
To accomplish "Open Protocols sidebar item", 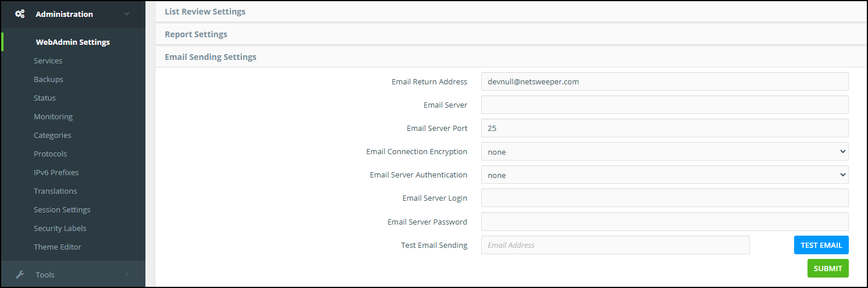I will point(50,154).
